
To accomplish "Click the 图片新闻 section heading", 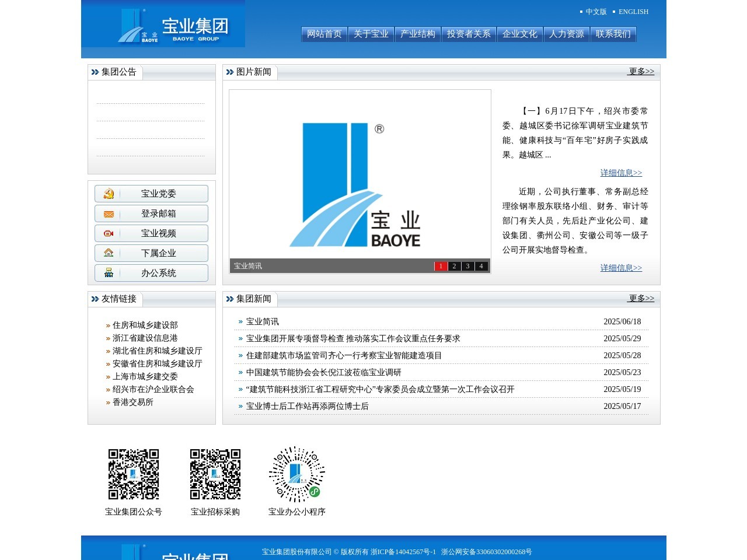I will tap(253, 72).
